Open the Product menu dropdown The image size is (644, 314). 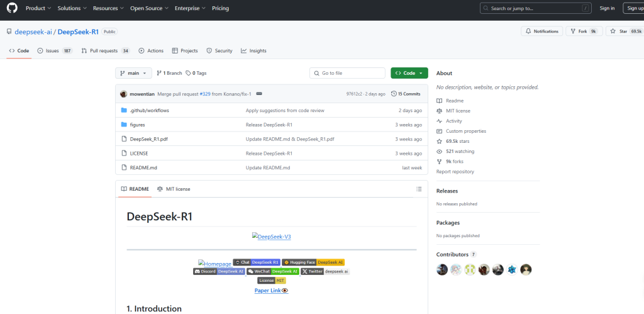point(38,8)
